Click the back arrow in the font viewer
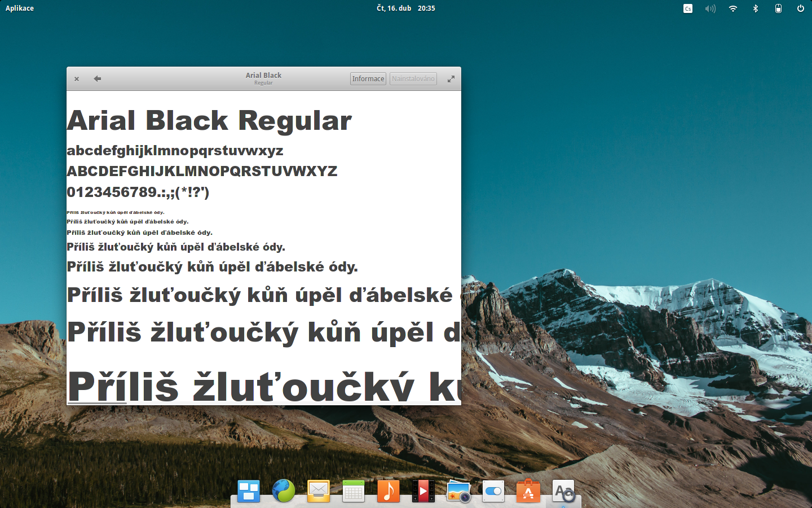This screenshot has width=812, height=508. pos(96,78)
